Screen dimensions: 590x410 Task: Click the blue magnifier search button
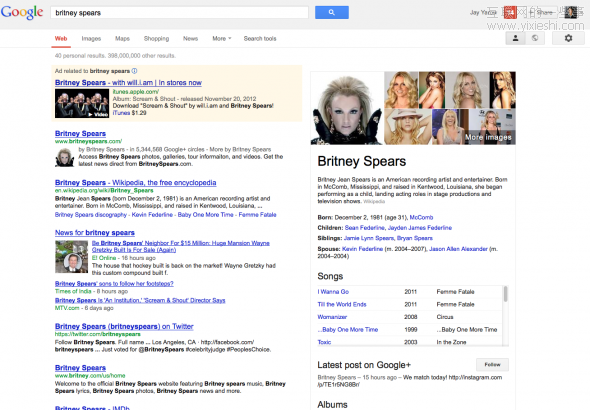pyautogui.click(x=331, y=12)
